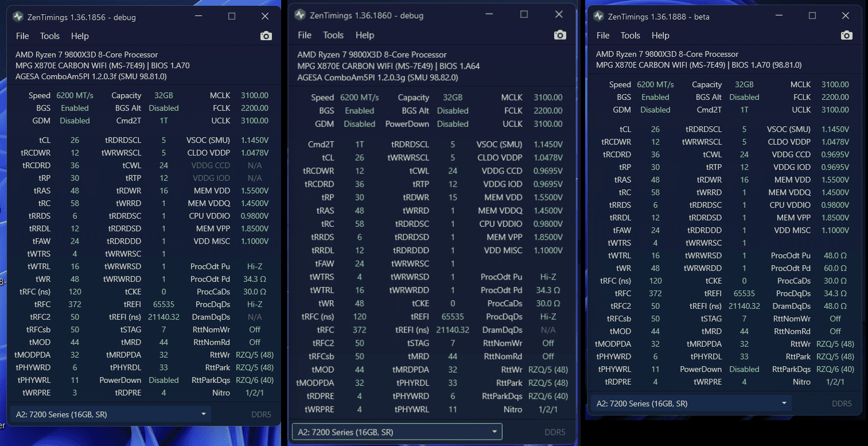868x446 pixels.
Task: Click CLDO VDDP '1.0478V' in the 1.36.1860 window
Action: (x=548, y=158)
